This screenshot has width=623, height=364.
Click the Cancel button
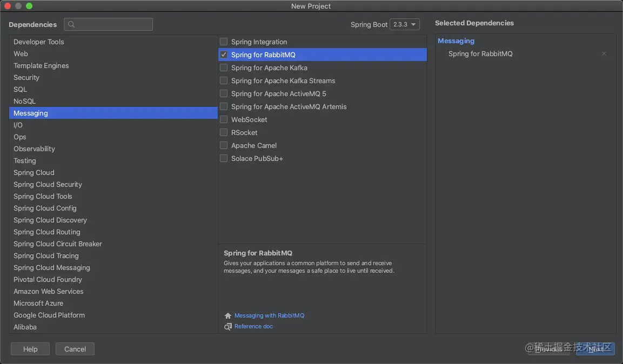point(75,349)
